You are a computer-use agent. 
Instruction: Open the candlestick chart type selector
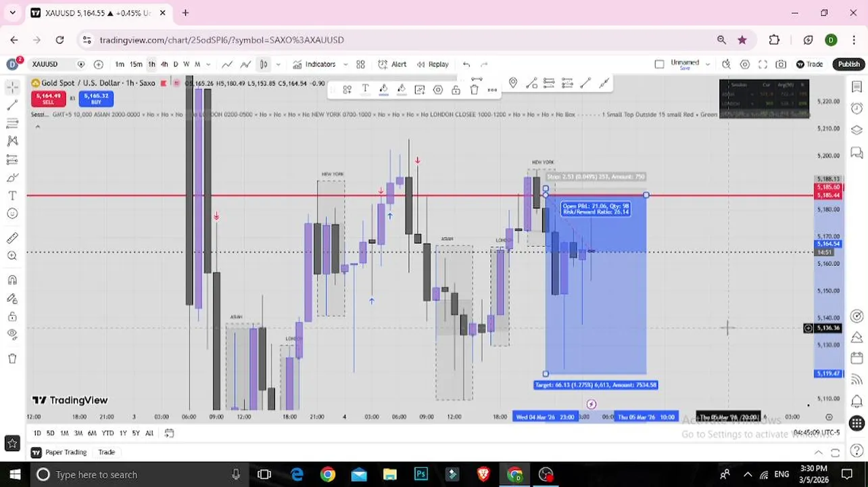[264, 64]
